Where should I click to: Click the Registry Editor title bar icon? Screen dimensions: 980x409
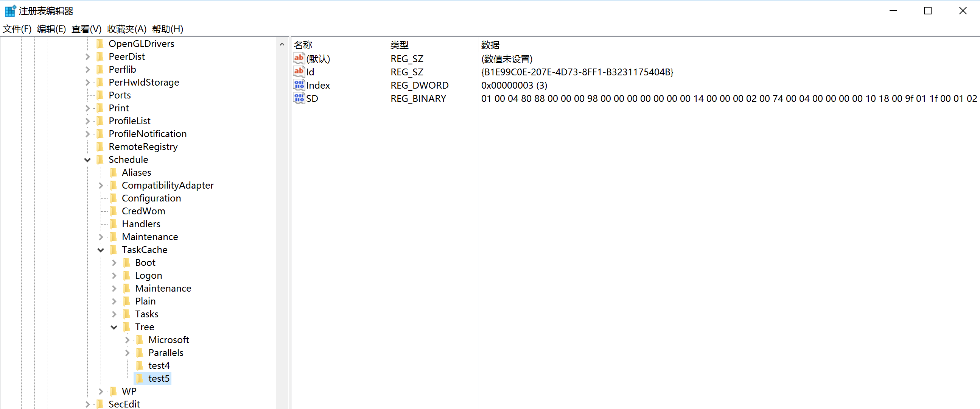(10, 11)
